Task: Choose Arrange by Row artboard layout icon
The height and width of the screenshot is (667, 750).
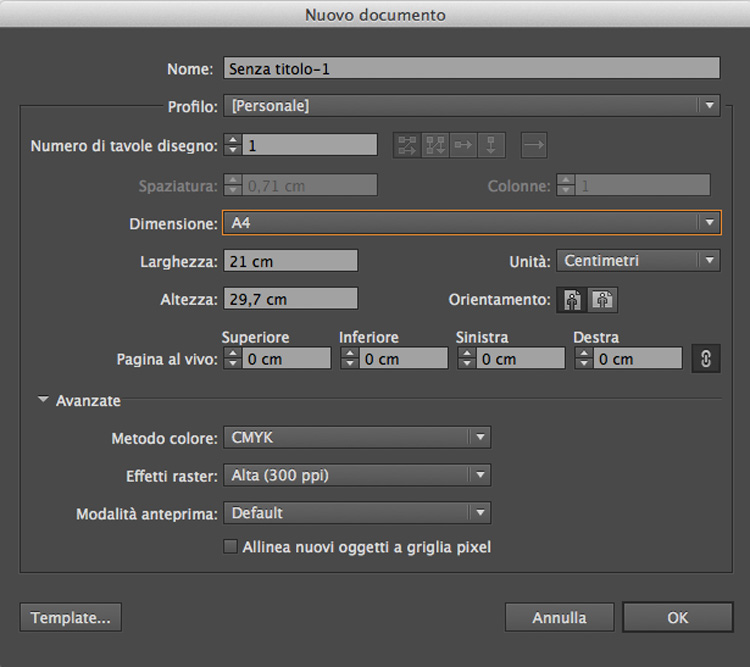Action: pos(463,145)
